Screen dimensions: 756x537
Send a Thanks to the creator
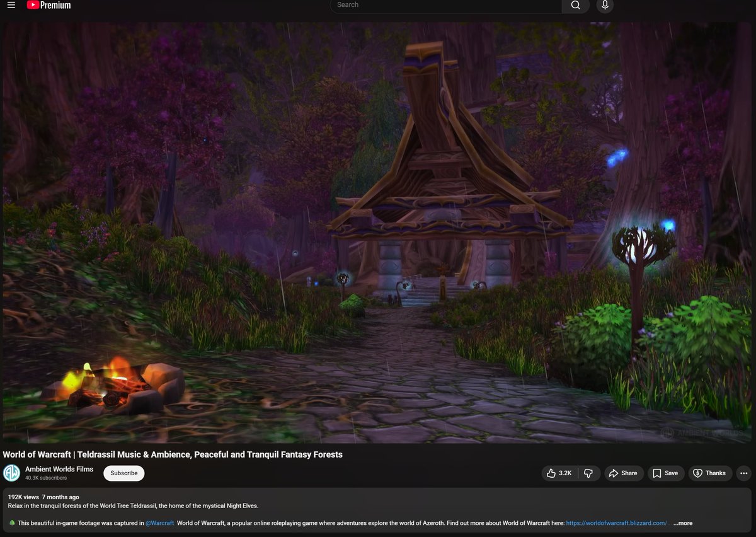[709, 473]
